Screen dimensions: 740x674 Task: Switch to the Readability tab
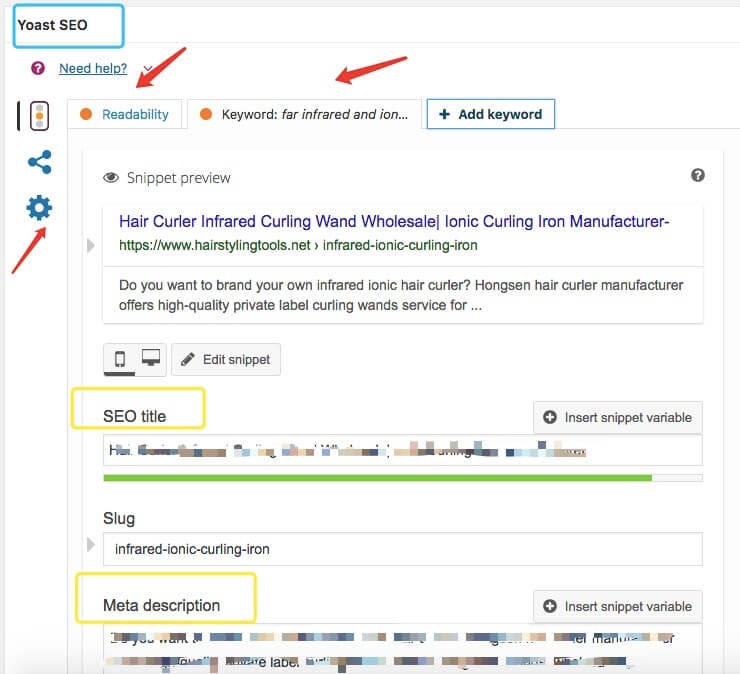[125, 114]
